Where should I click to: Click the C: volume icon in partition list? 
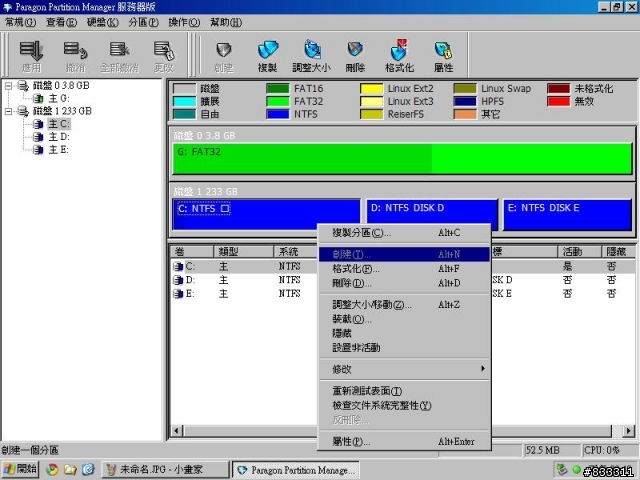[x=178, y=267]
